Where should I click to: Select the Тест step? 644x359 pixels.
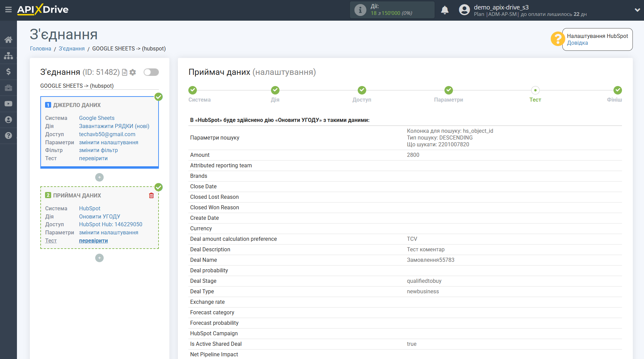[x=535, y=90]
